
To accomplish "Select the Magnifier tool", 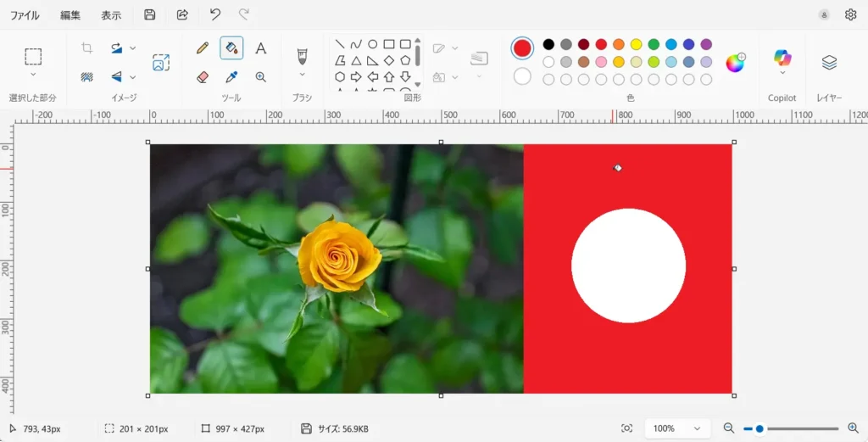I will (261, 77).
